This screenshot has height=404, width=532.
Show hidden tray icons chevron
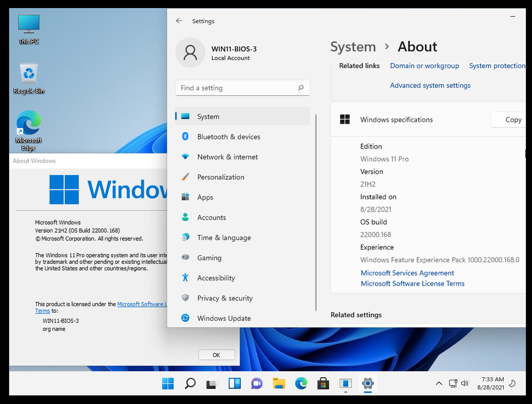pos(439,383)
